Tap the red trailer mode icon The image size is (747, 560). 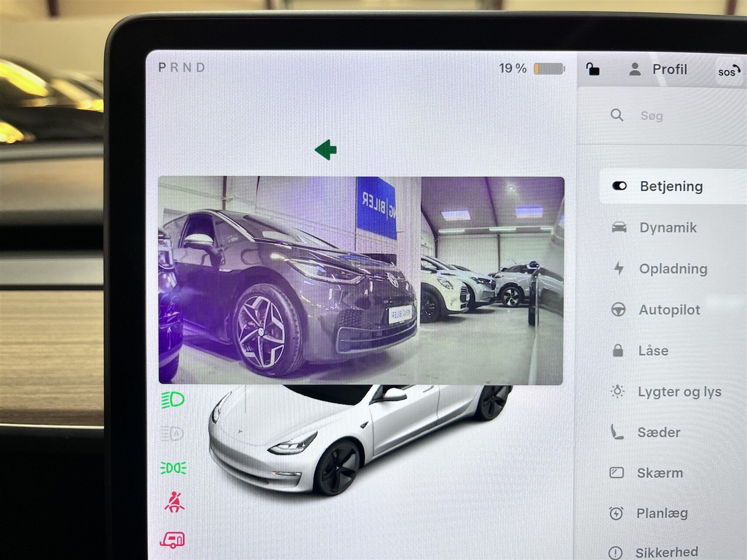click(x=173, y=540)
